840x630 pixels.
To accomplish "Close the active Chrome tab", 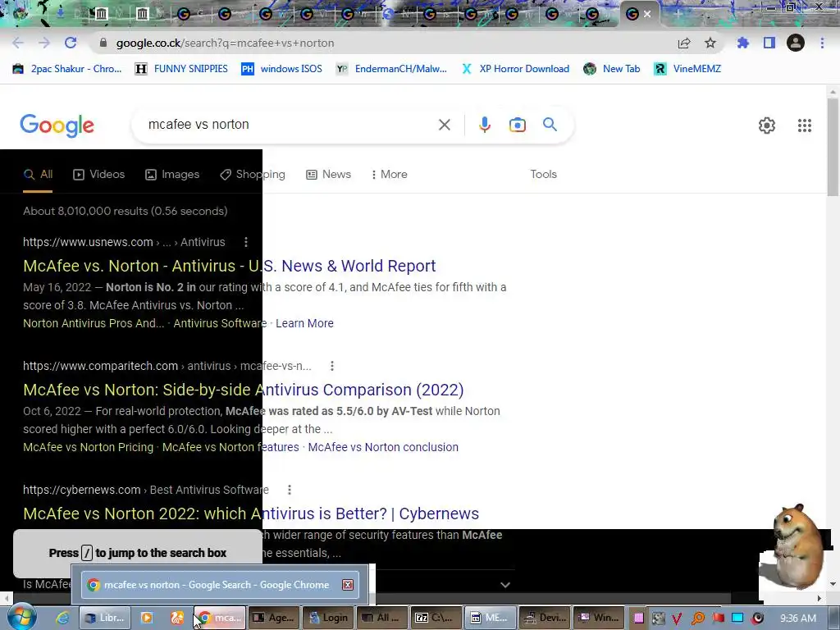I will click(x=647, y=14).
